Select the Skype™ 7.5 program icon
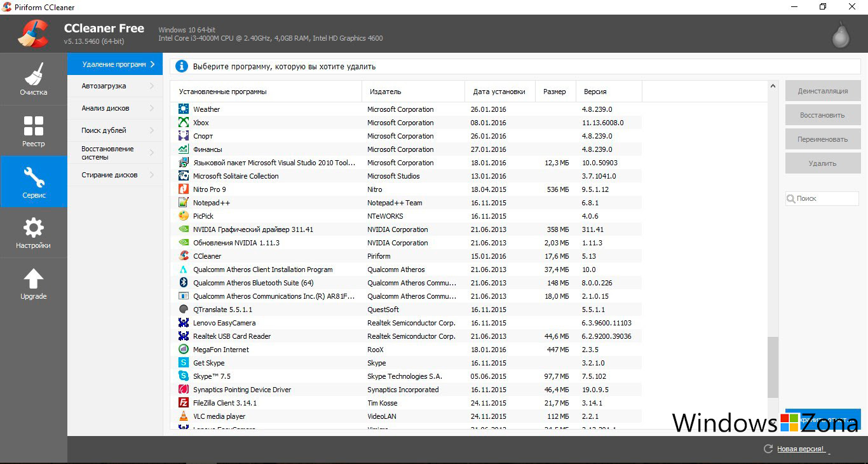 tap(184, 376)
